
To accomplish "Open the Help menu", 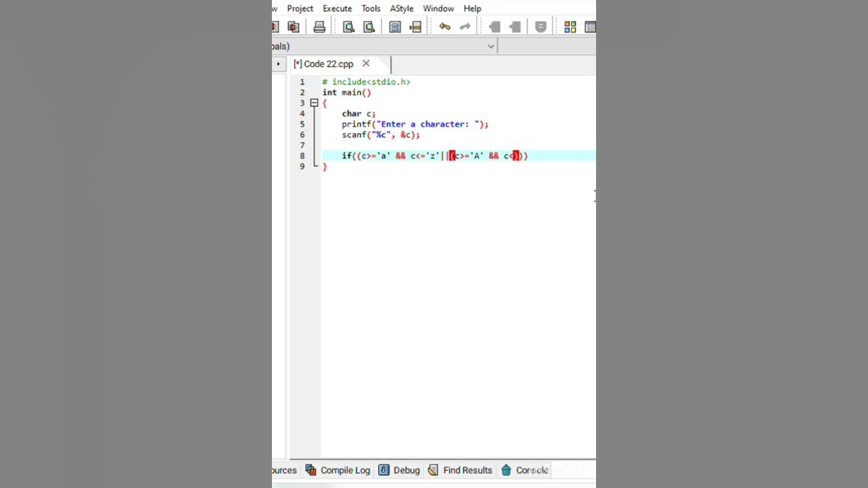I will [x=473, y=8].
